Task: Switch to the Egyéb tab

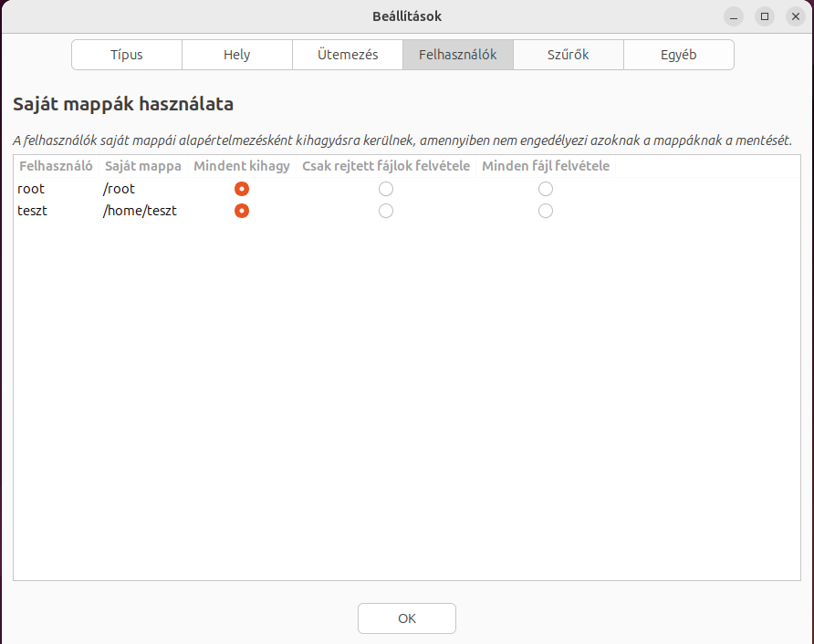Action: pyautogui.click(x=679, y=55)
